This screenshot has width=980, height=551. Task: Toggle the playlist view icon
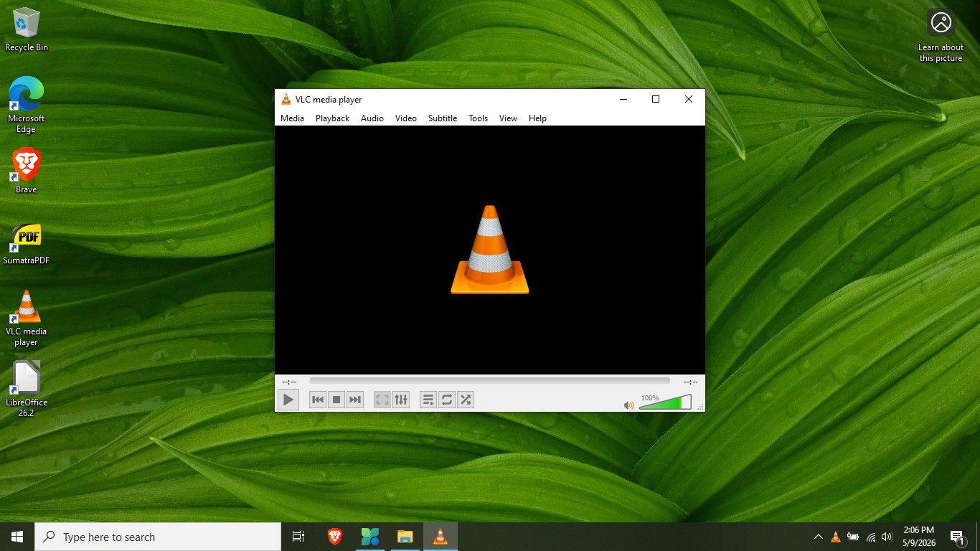click(x=428, y=400)
